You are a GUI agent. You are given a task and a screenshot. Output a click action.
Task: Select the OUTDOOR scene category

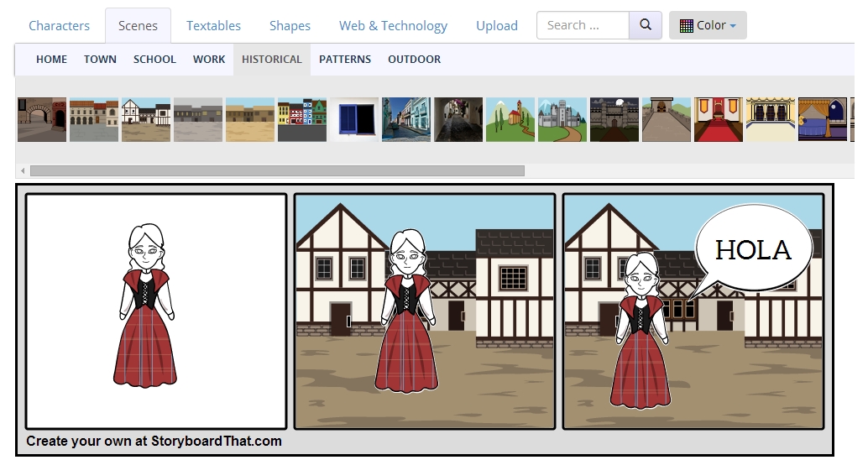pyautogui.click(x=414, y=60)
